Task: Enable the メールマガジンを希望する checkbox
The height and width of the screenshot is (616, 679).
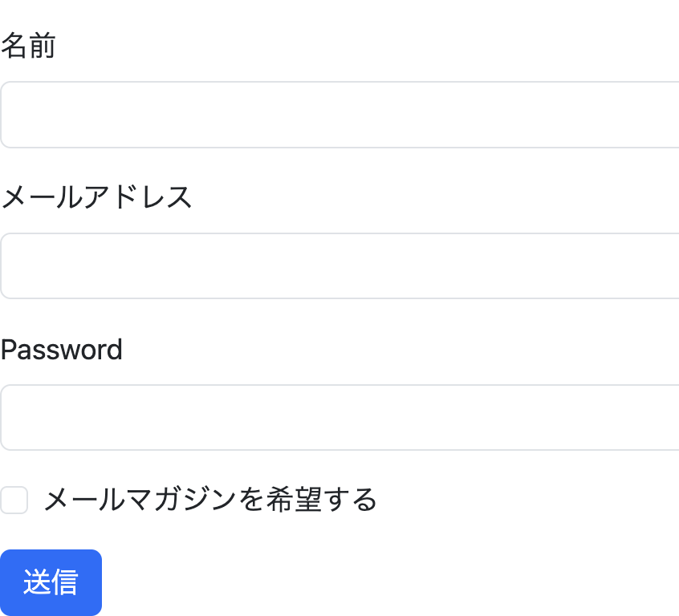Action: [x=14, y=500]
